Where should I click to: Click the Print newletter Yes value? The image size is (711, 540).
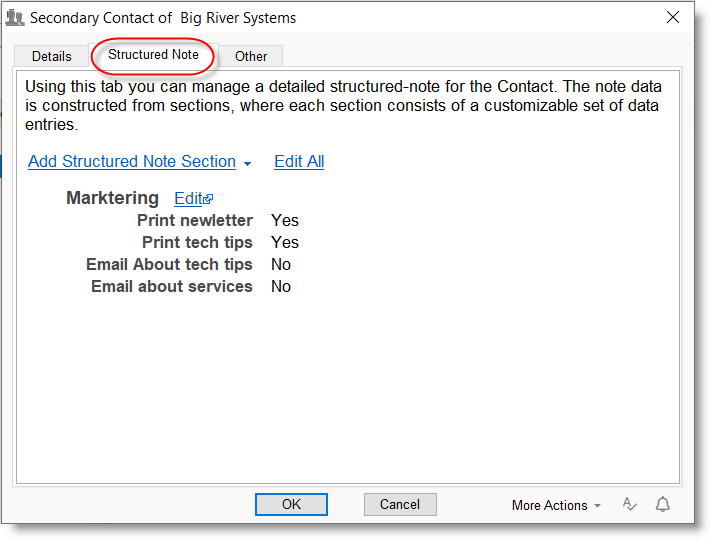(284, 220)
